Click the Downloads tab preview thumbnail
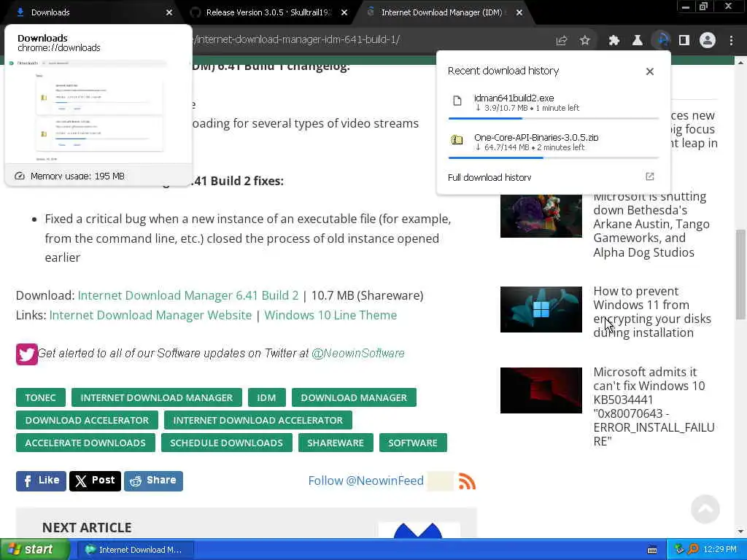Image resolution: width=747 pixels, height=560 pixels. pos(98,112)
